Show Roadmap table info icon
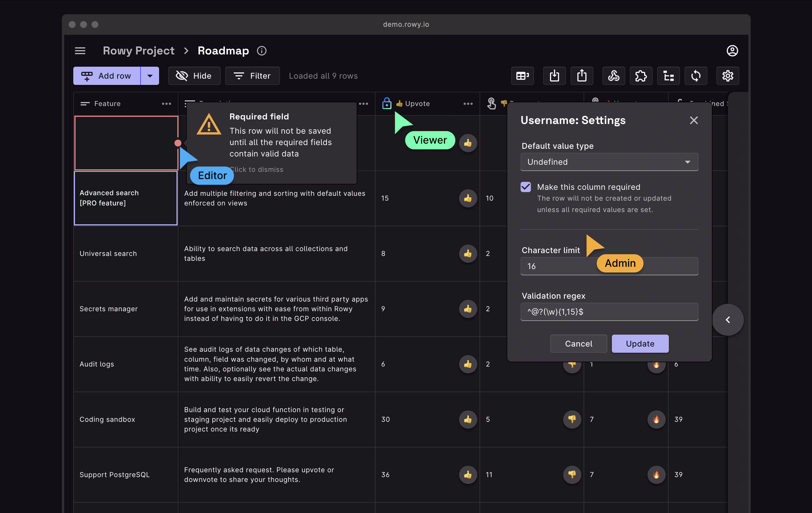812x513 pixels. tap(262, 50)
